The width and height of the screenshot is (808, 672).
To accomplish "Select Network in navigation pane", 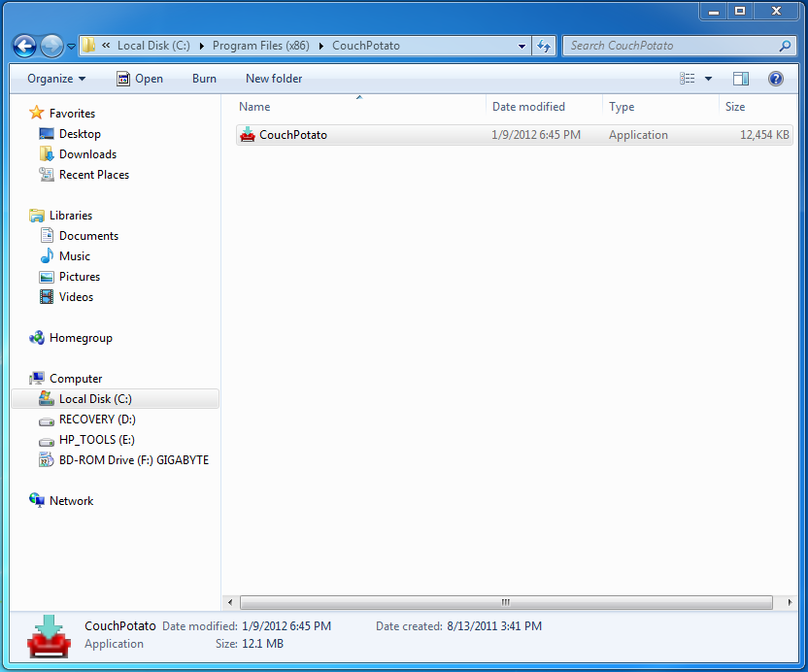I will (x=71, y=501).
